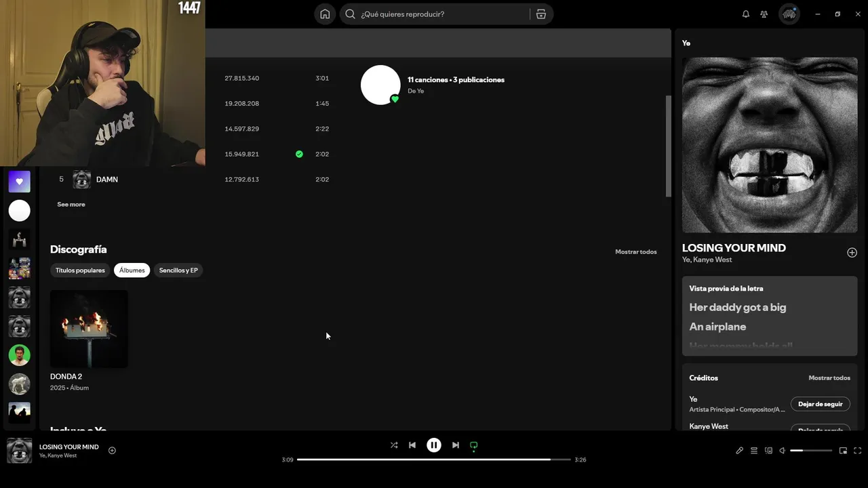The height and width of the screenshot is (488, 868).
Task: Click the 3:26 total time label
Action: coord(580,460)
